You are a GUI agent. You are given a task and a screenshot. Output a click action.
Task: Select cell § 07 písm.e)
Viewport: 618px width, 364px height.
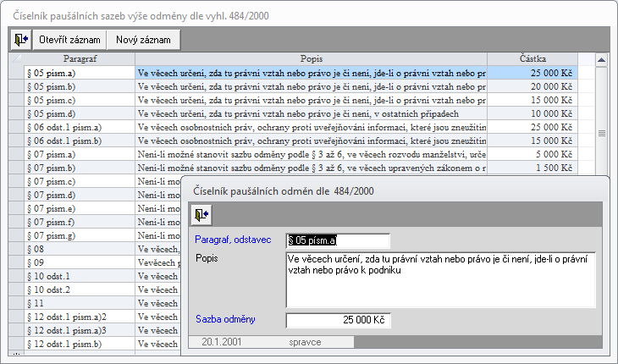80,208
